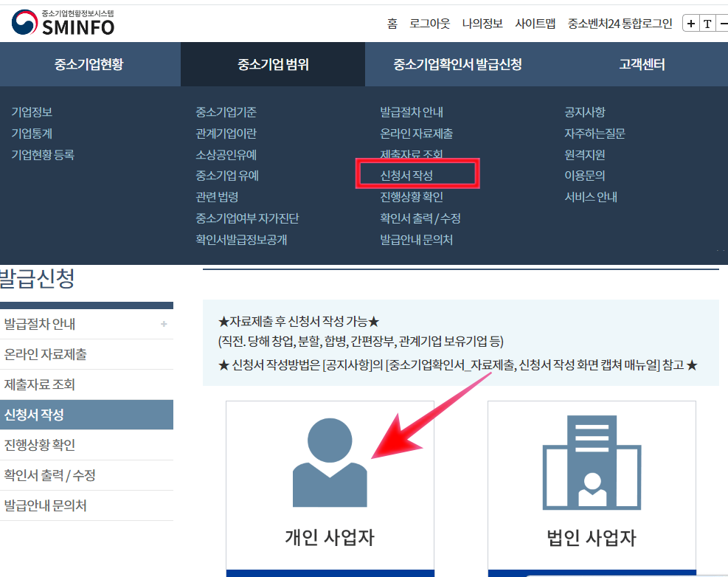
Task: Select 신청서 작성 in the sidebar
Action: pyautogui.click(x=35, y=415)
